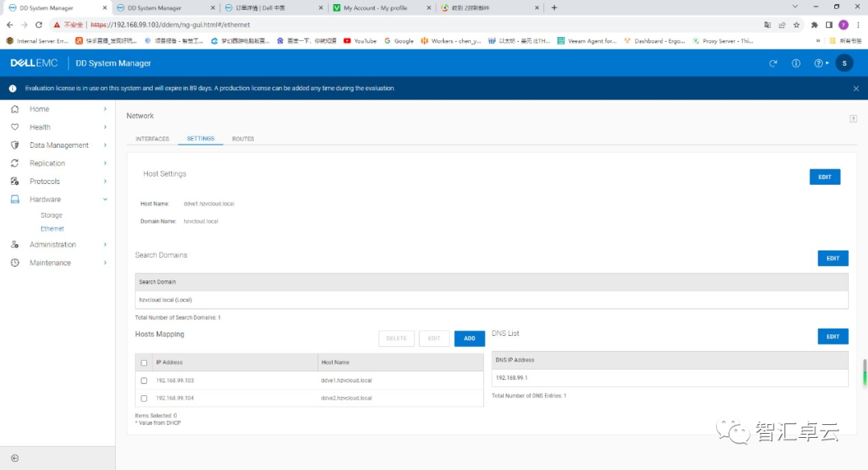Click DNS entry 192.168.99.1
868x470 pixels.
pos(511,378)
